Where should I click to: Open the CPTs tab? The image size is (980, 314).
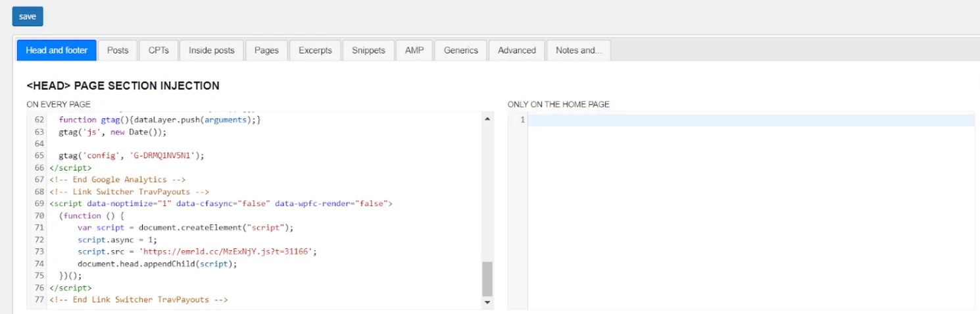[159, 50]
